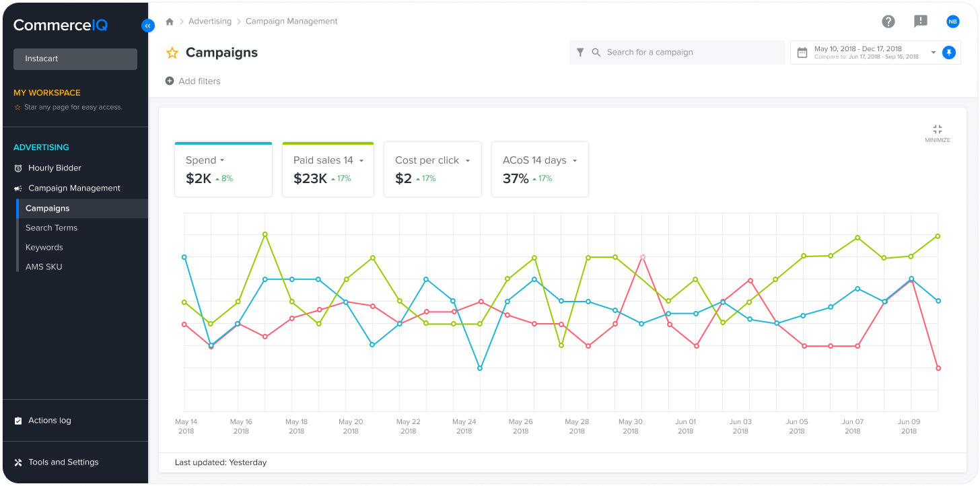Click the plus icon beside Add filters
This screenshot has width=980, height=486.
point(170,81)
